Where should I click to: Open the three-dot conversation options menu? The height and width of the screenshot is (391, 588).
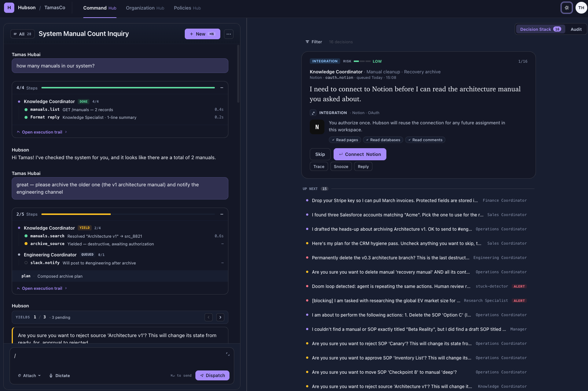[x=229, y=34]
